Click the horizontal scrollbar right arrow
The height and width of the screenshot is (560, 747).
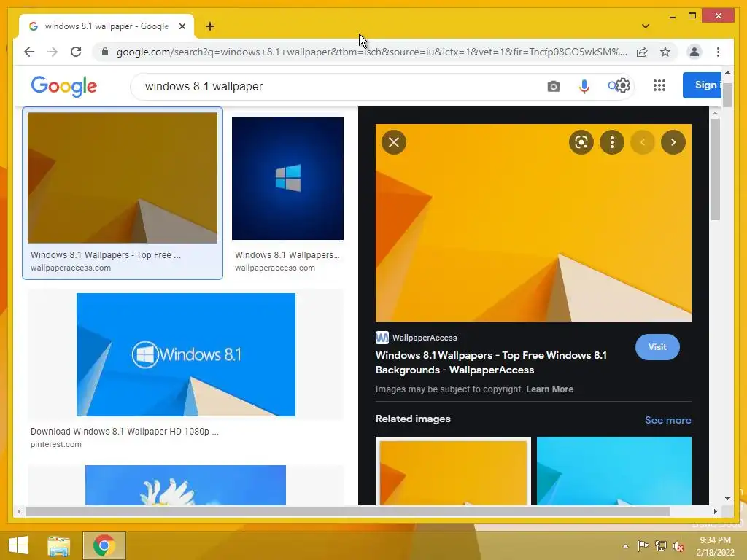[715, 511]
